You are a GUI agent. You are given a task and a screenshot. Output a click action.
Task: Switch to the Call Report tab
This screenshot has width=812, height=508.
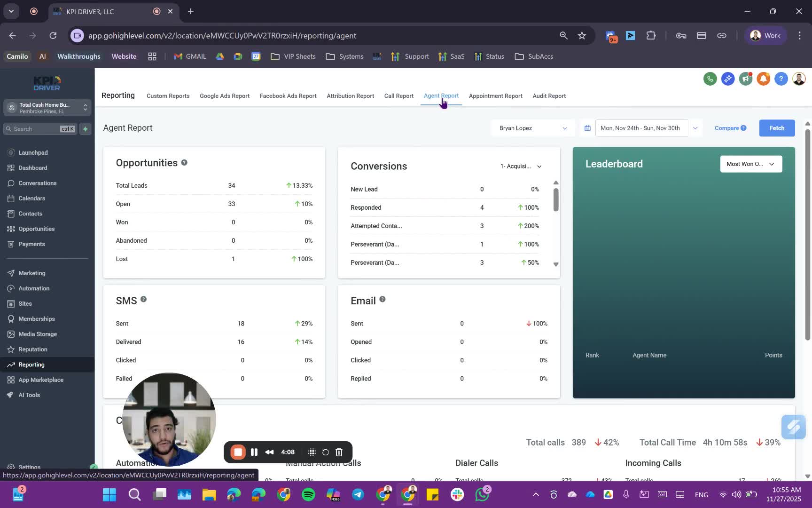[x=398, y=95]
